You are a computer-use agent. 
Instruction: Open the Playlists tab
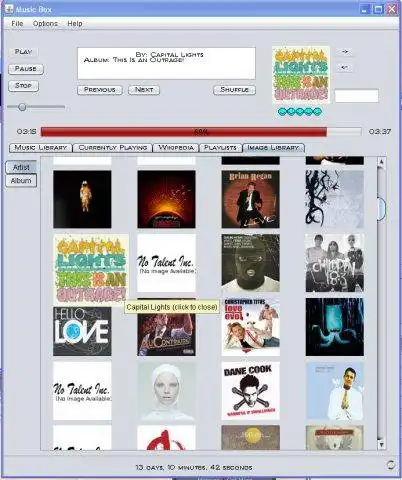tap(220, 148)
